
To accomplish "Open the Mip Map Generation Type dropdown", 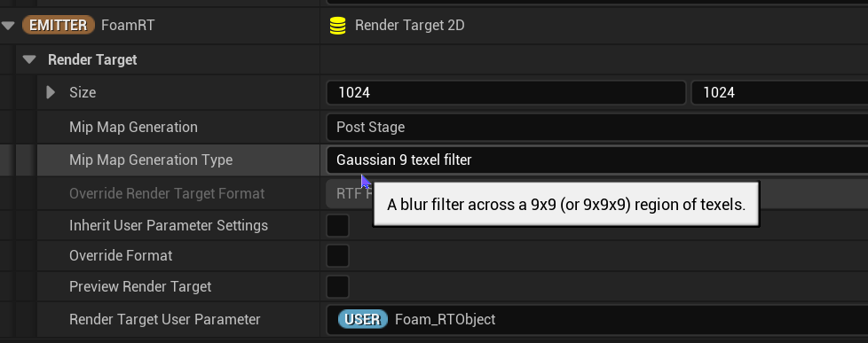I will (x=596, y=160).
